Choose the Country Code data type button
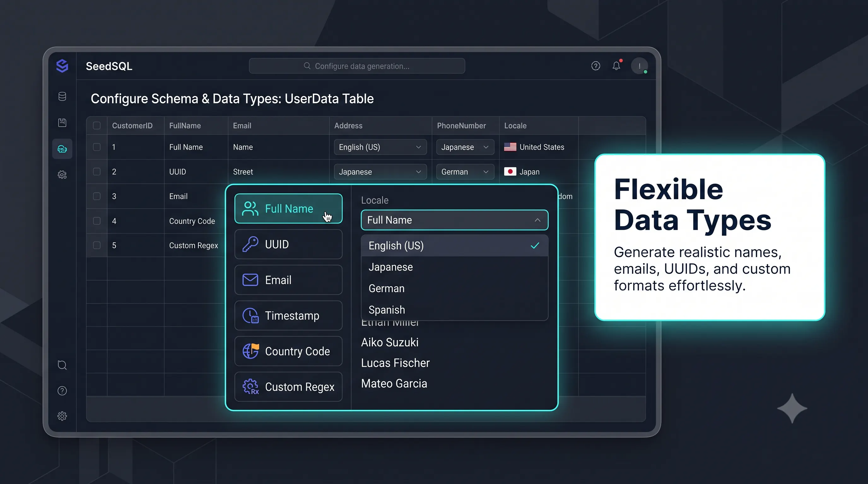 pyautogui.click(x=288, y=351)
